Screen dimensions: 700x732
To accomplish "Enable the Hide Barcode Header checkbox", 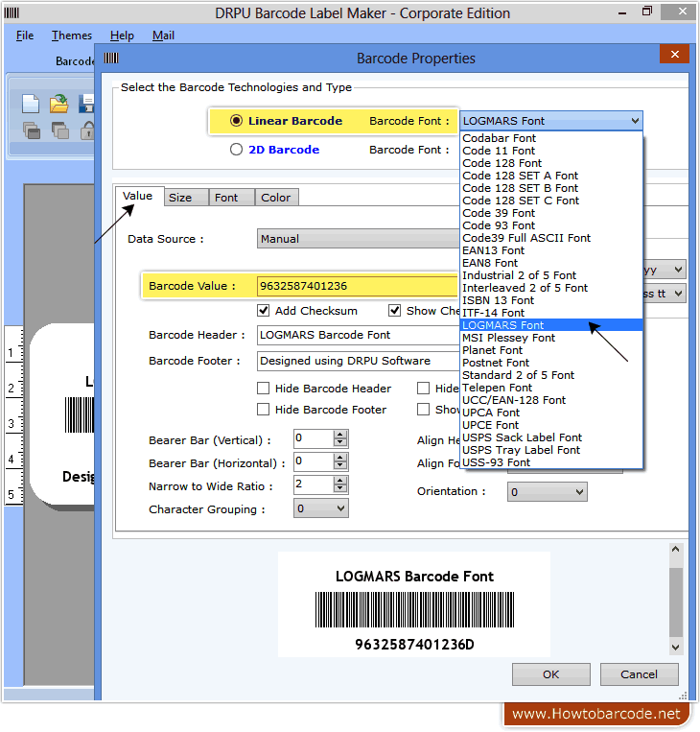I will point(263,389).
